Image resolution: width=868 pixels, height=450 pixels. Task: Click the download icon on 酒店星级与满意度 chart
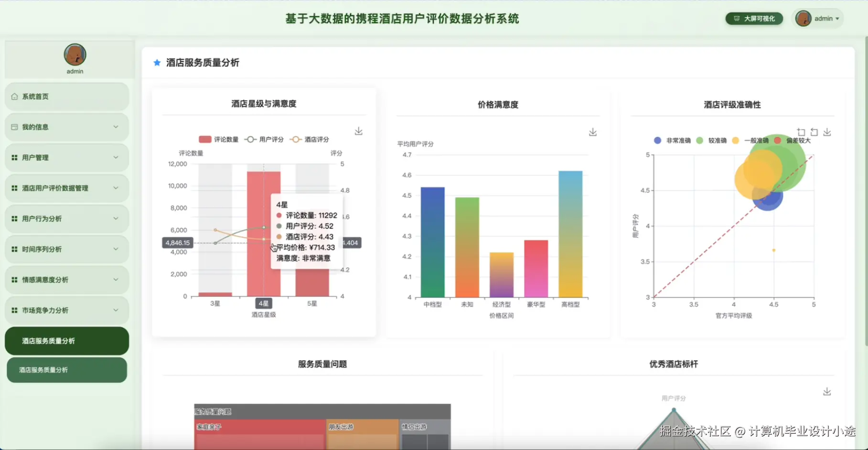tap(358, 131)
